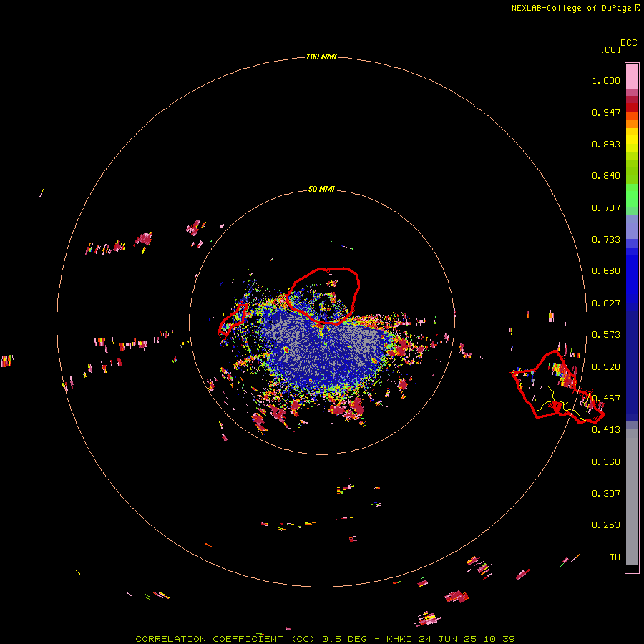Click the [CC] units label
The image size is (644, 644).
(611, 49)
